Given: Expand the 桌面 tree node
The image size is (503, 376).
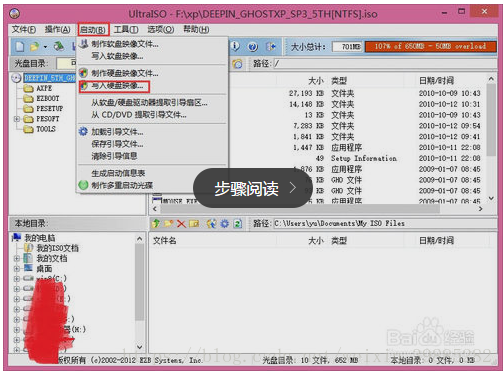Looking at the screenshot, I should click(17, 269).
